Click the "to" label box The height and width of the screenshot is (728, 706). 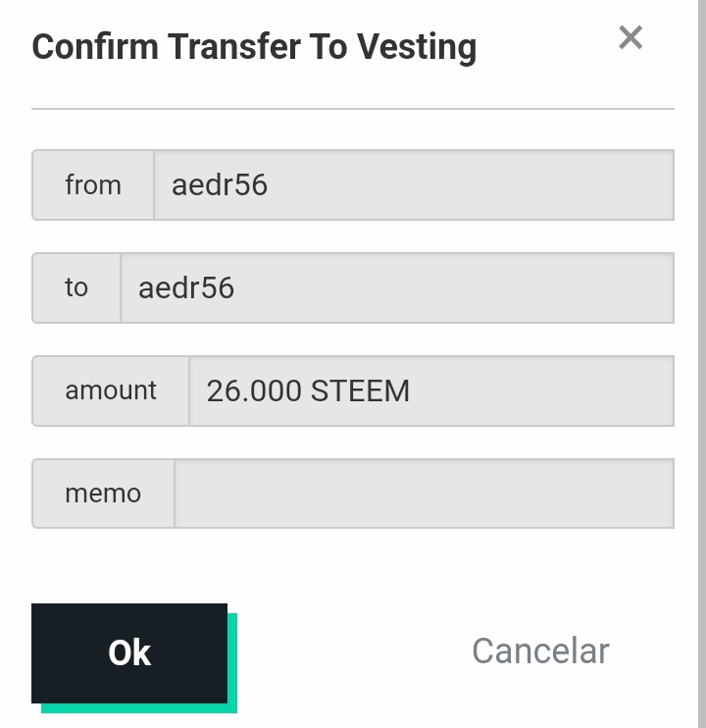(76, 287)
